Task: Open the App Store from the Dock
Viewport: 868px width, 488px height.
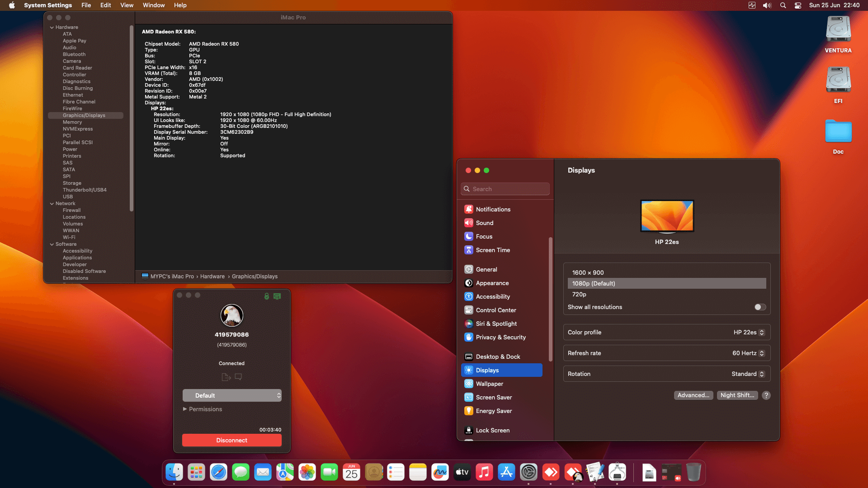Action: click(506, 473)
